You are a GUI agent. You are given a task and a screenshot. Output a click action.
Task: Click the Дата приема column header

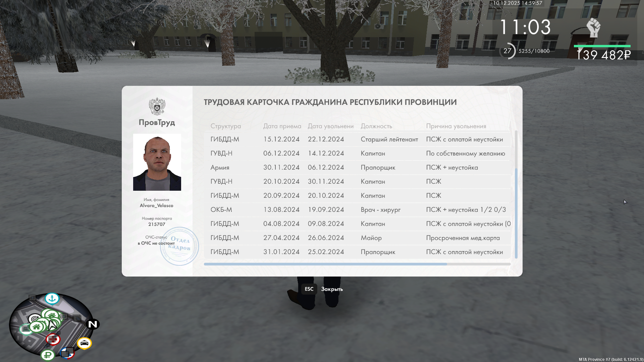pyautogui.click(x=282, y=126)
